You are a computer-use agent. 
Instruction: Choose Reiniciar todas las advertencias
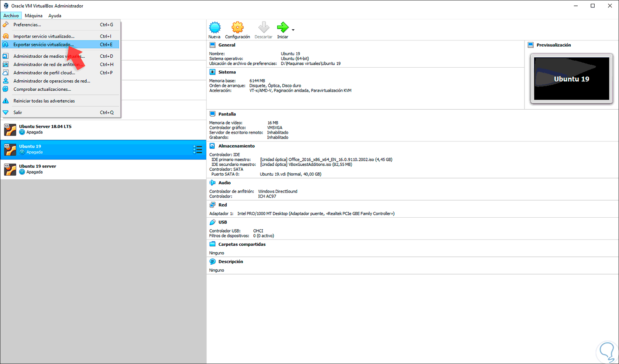(x=60, y=101)
